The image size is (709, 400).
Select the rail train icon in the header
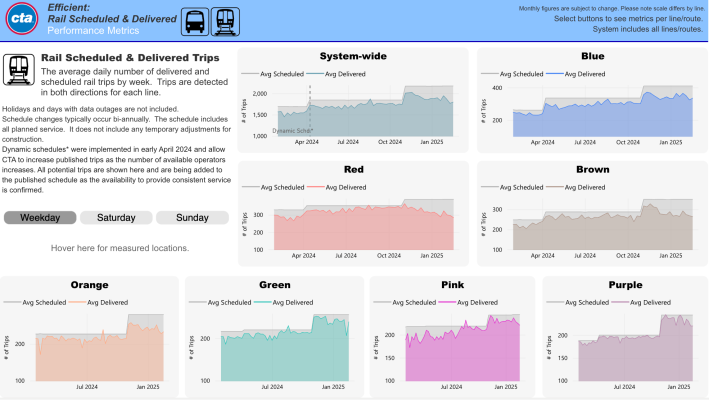click(226, 20)
